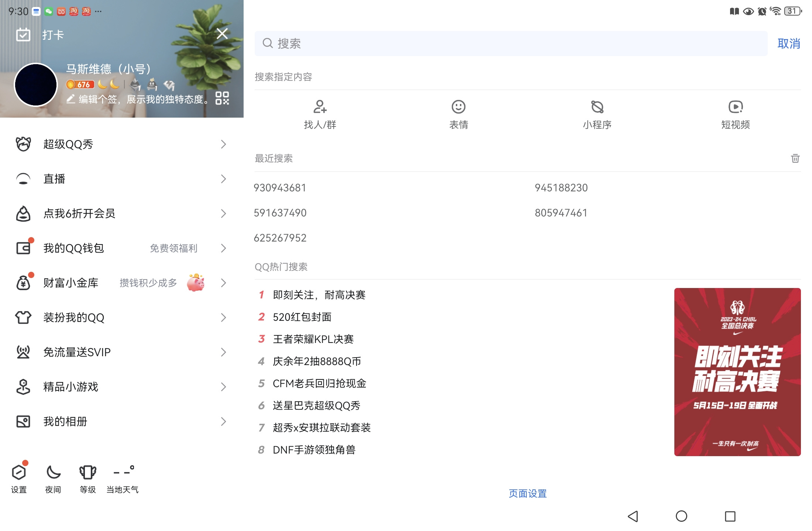
Task: Select recent search 930943681
Action: point(280,188)
